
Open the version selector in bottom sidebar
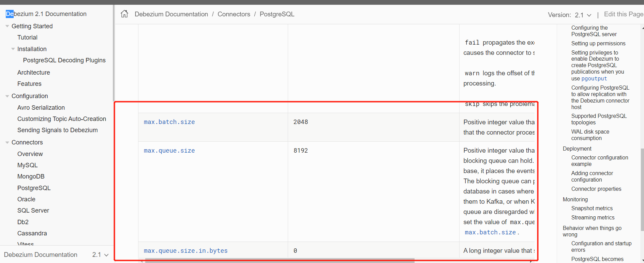pos(100,255)
